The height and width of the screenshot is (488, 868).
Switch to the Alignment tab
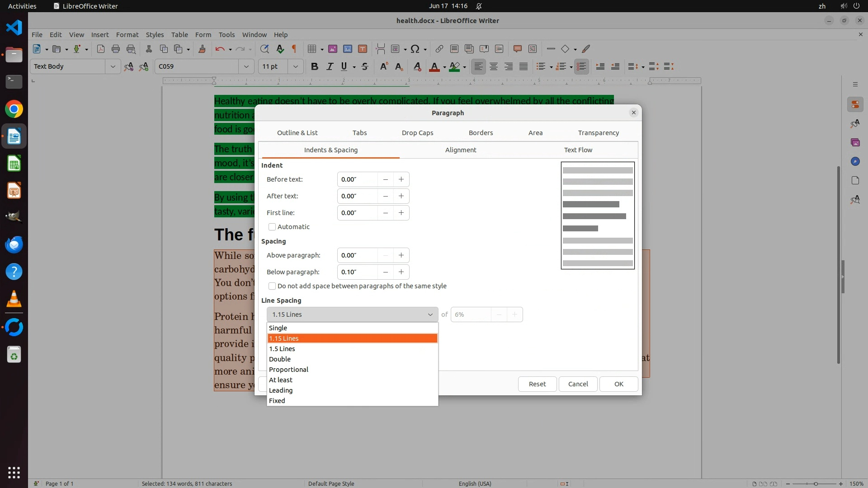pos(460,150)
